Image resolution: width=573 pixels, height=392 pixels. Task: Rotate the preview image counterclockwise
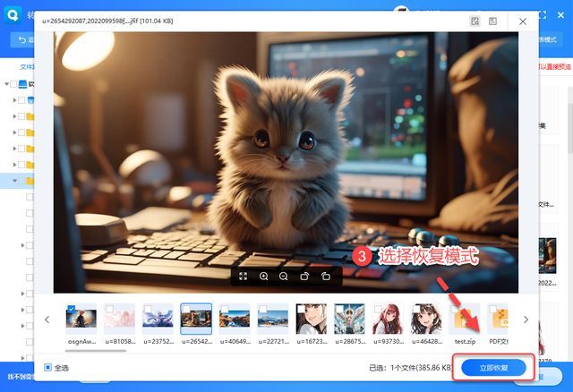click(x=325, y=277)
